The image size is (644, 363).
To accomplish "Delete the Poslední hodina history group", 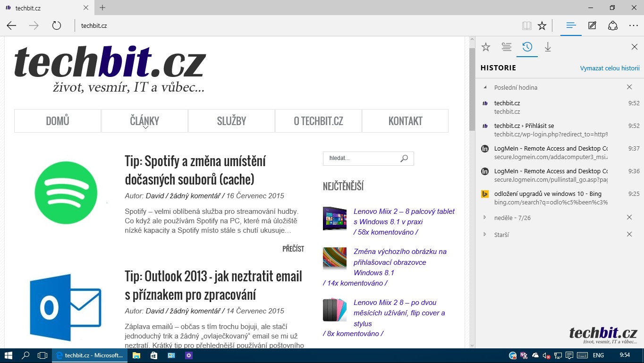I will pyautogui.click(x=629, y=87).
